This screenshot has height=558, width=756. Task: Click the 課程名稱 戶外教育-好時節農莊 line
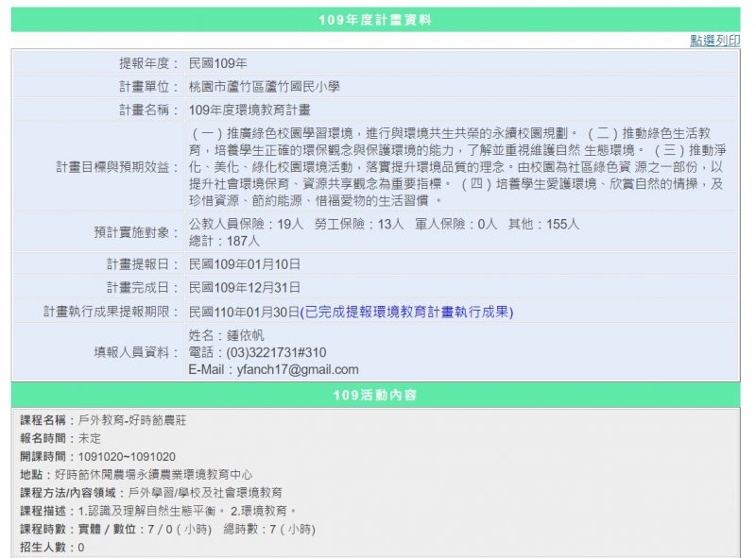(x=103, y=420)
